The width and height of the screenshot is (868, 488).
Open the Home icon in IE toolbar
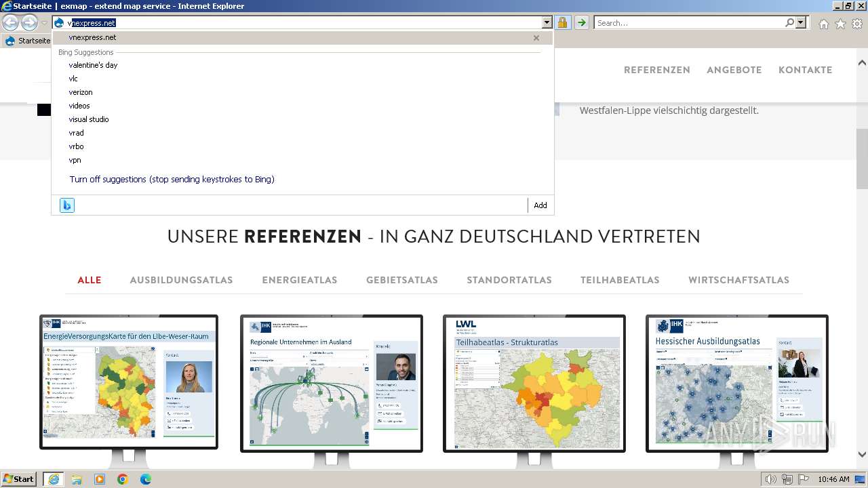pyautogui.click(x=823, y=23)
